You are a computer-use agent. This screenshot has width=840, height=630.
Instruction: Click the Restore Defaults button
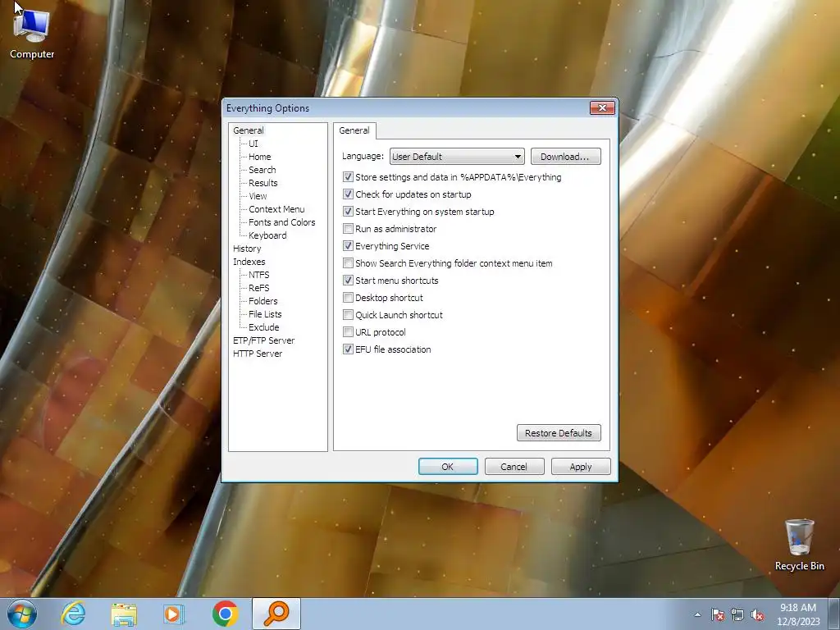coord(559,433)
